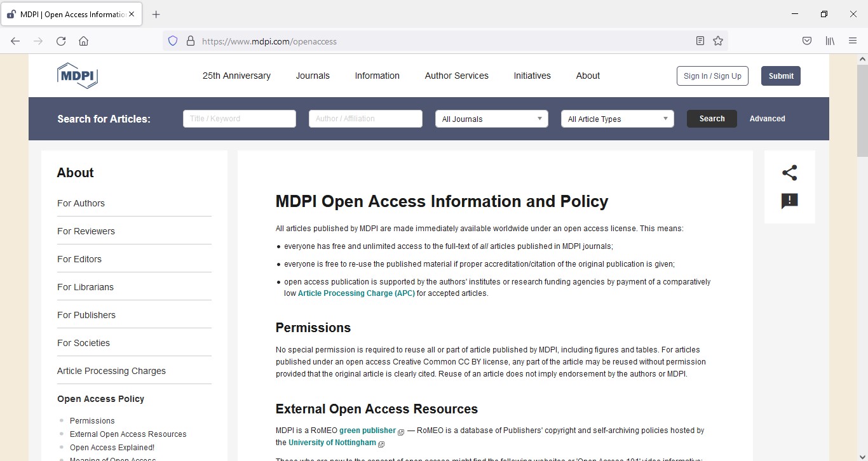Open the All Article Types dropdown
868x461 pixels.
pyautogui.click(x=617, y=119)
